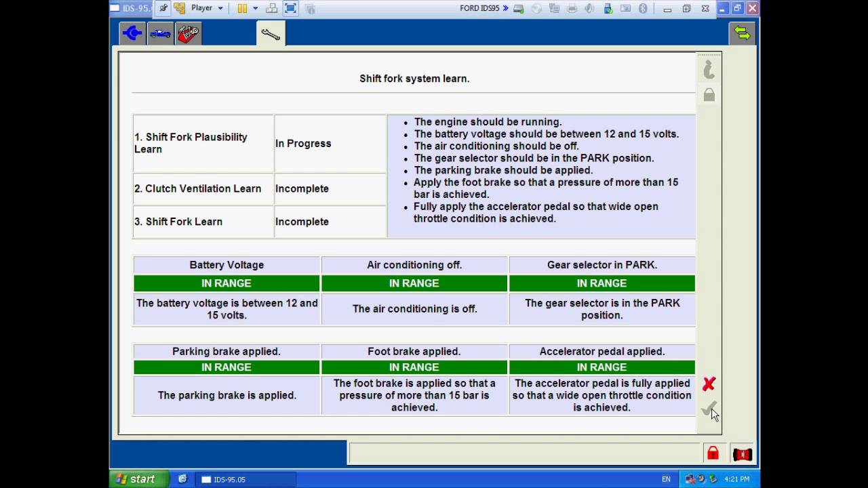Screen dimensions: 868x488
Task: Click the red vehicle connection icon
Action: tap(743, 454)
